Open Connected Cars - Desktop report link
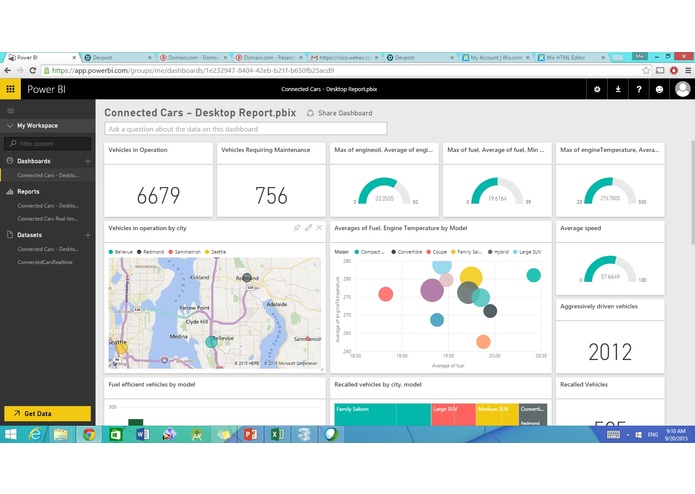Viewport: 695px width, 494px height. point(48,206)
